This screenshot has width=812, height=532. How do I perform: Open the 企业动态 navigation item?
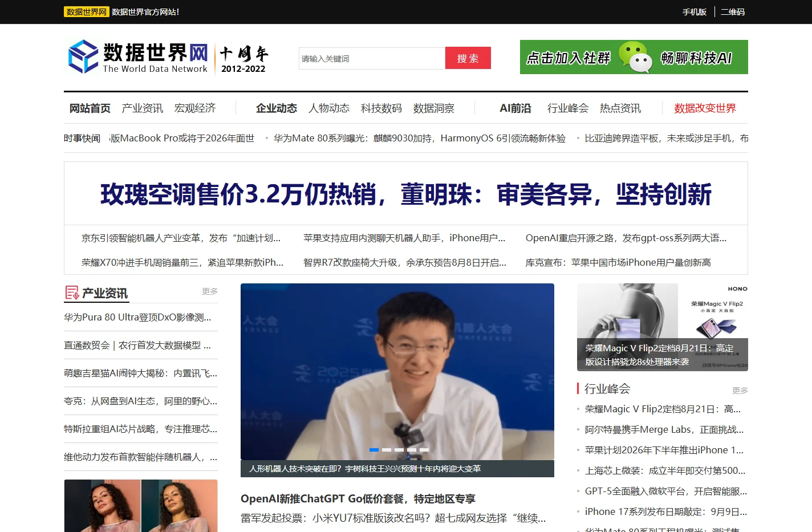[277, 108]
